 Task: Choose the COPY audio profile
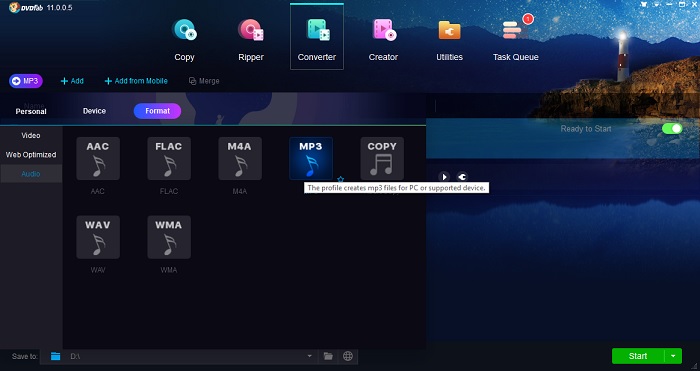(x=382, y=158)
